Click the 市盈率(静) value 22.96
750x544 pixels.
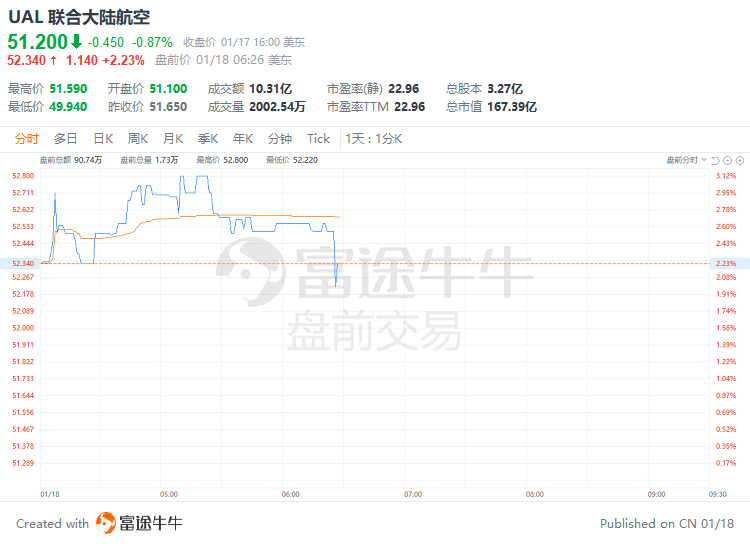[404, 89]
